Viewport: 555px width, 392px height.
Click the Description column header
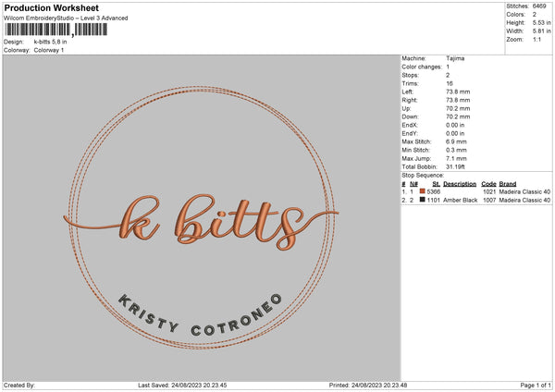click(x=460, y=183)
